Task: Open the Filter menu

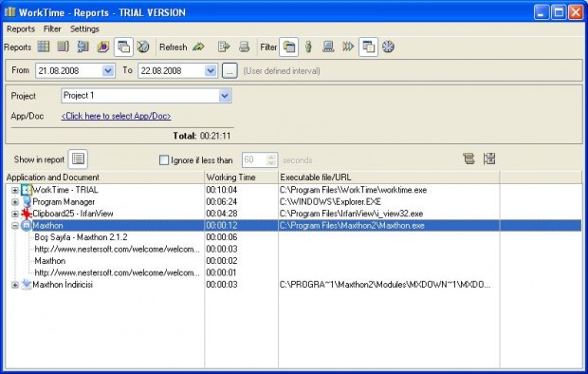Action: [x=52, y=28]
